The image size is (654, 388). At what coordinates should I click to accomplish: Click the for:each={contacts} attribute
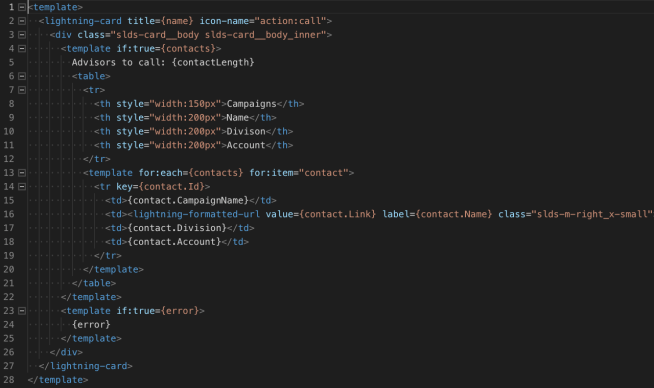(191, 173)
